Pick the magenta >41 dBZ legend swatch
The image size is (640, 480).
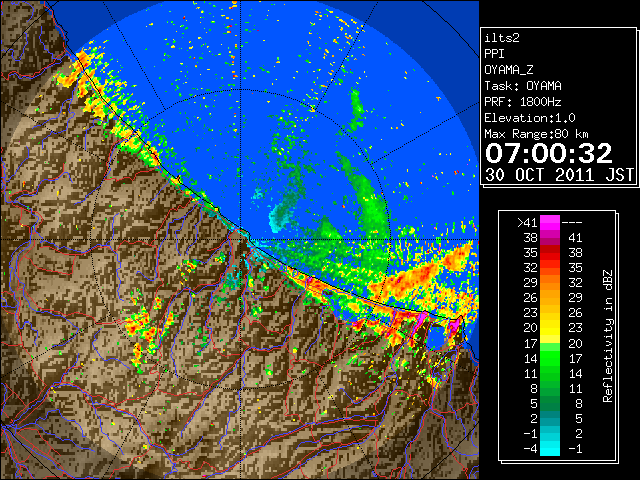[x=550, y=222]
